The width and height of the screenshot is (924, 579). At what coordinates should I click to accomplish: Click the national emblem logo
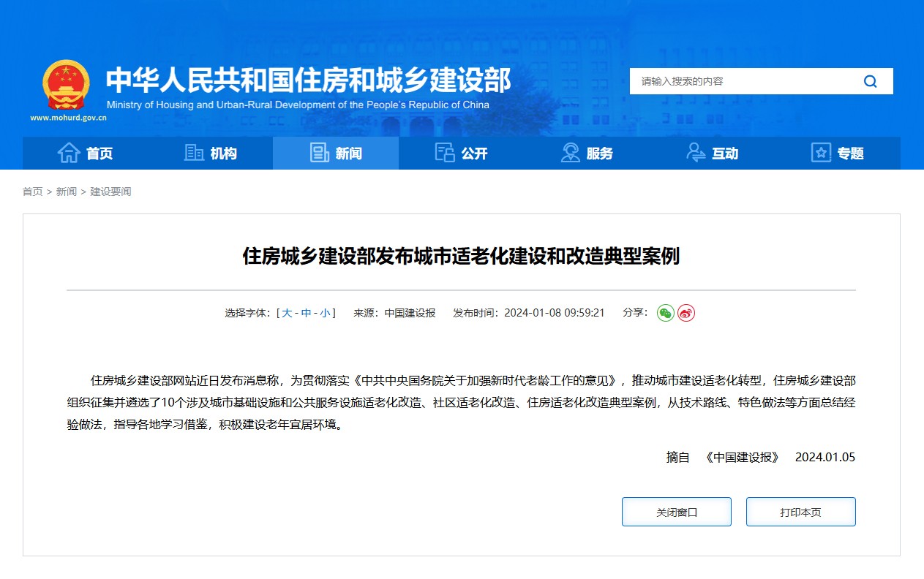[x=66, y=85]
